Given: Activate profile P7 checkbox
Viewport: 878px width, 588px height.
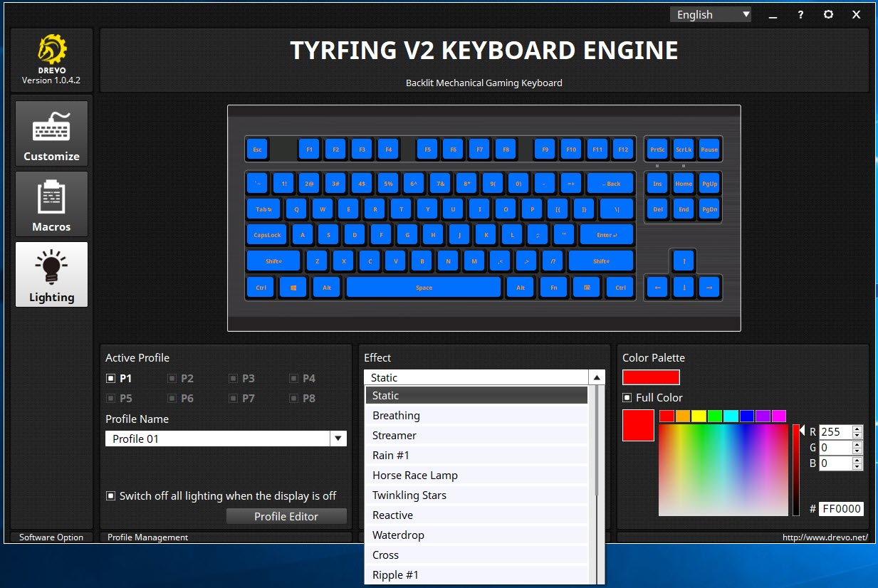Looking at the screenshot, I should click(x=233, y=399).
